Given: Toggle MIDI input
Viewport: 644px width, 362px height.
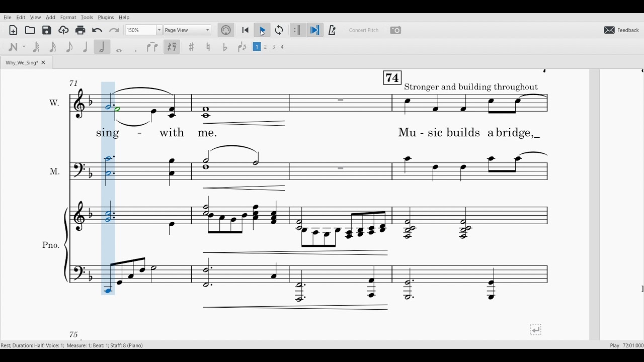Looking at the screenshot, I should (226, 30).
